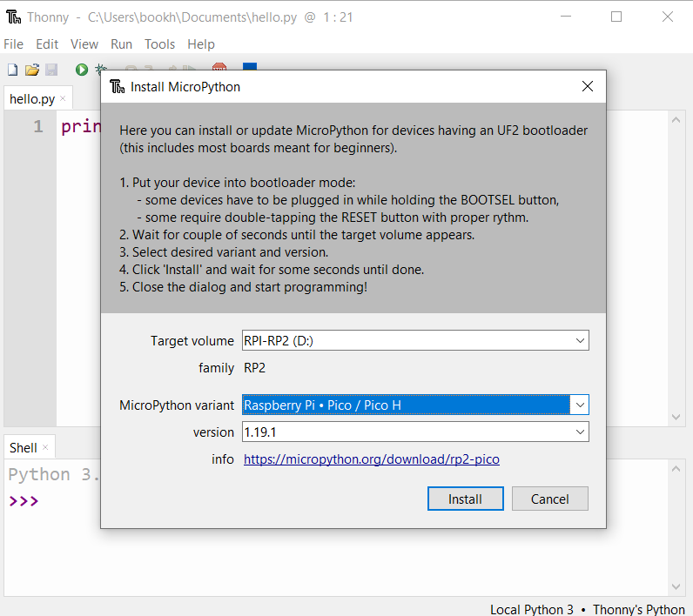
Task: Open the Run menu
Action: 121,44
